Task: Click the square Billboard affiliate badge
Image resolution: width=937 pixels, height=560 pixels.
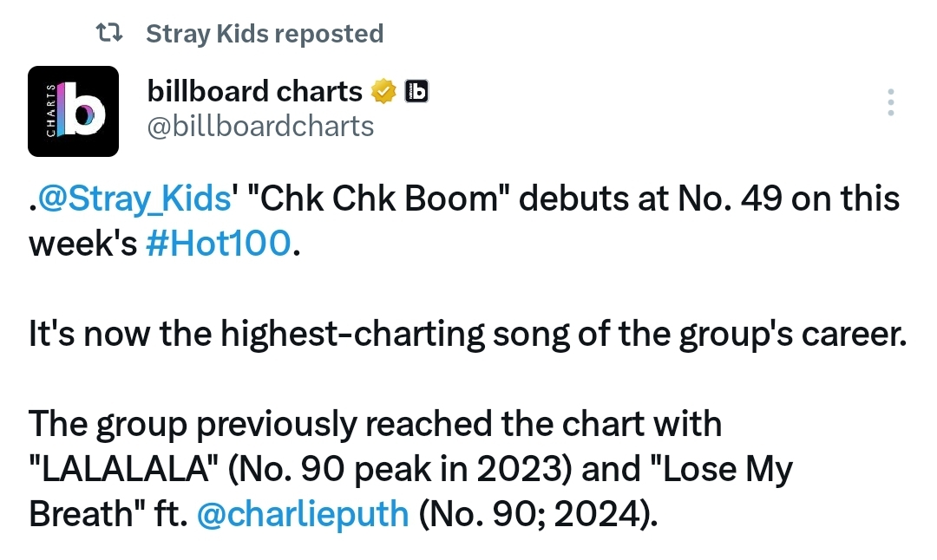Action: (x=416, y=91)
